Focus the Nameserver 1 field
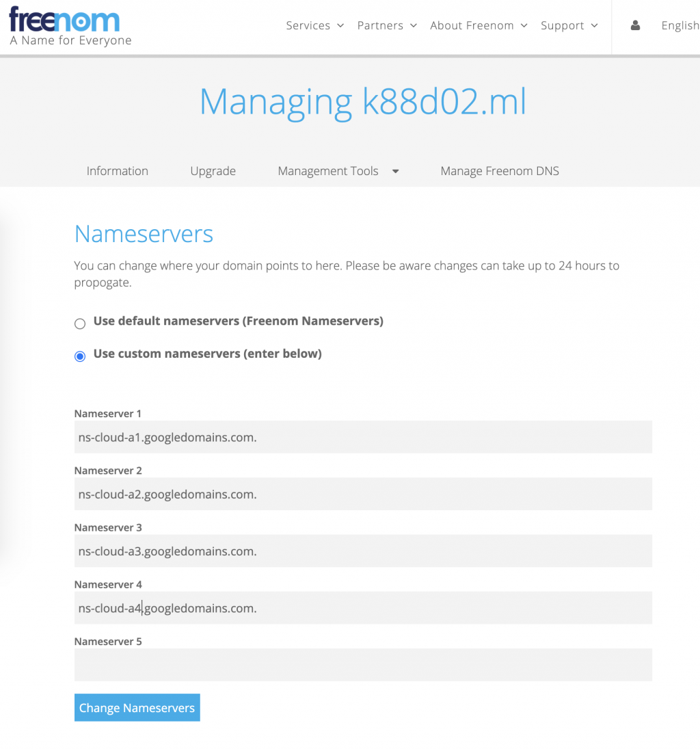The height and width of the screenshot is (749, 700). 363,437
